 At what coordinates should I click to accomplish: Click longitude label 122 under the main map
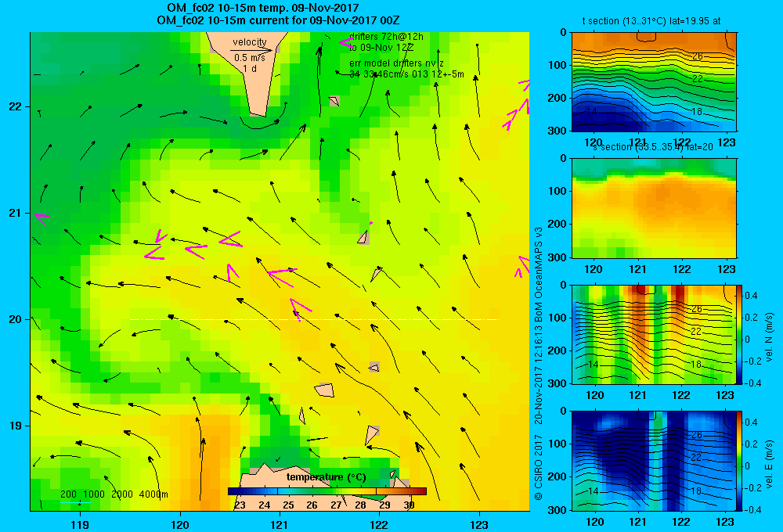[379, 524]
